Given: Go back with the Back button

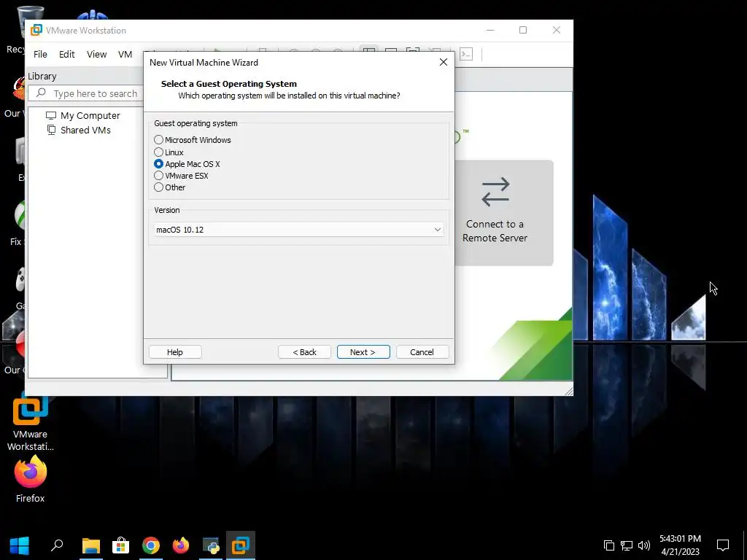Looking at the screenshot, I should tap(304, 352).
